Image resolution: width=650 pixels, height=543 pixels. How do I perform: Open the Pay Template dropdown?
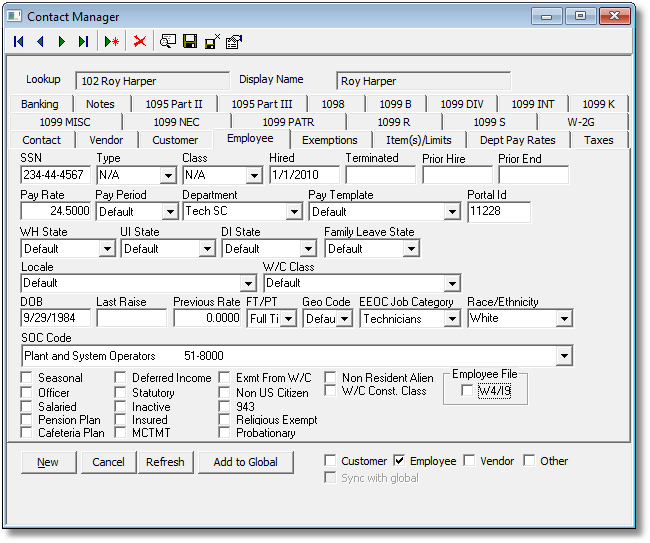coord(452,212)
